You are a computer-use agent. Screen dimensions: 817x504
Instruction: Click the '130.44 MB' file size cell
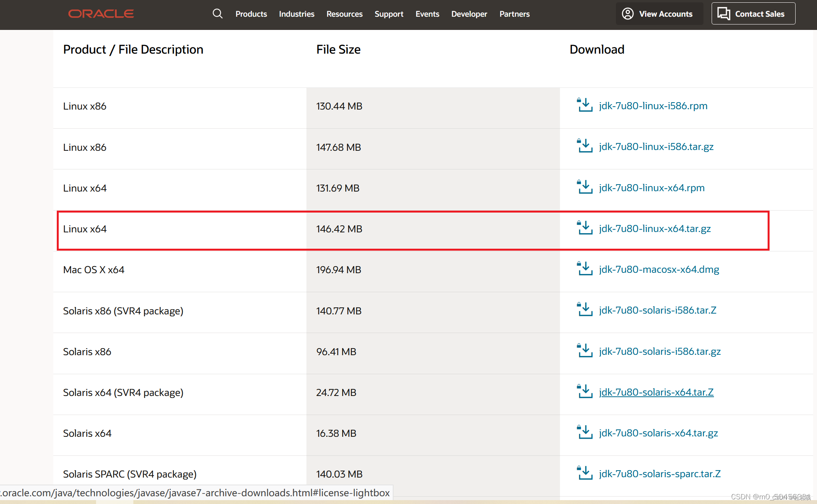click(x=433, y=108)
